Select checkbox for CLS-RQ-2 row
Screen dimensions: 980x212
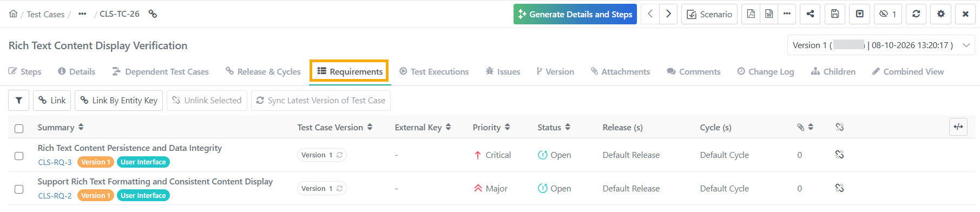coord(19,189)
